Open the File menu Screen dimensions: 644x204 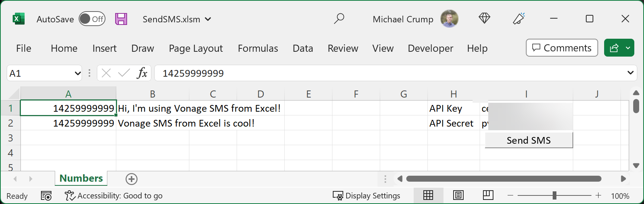(24, 48)
